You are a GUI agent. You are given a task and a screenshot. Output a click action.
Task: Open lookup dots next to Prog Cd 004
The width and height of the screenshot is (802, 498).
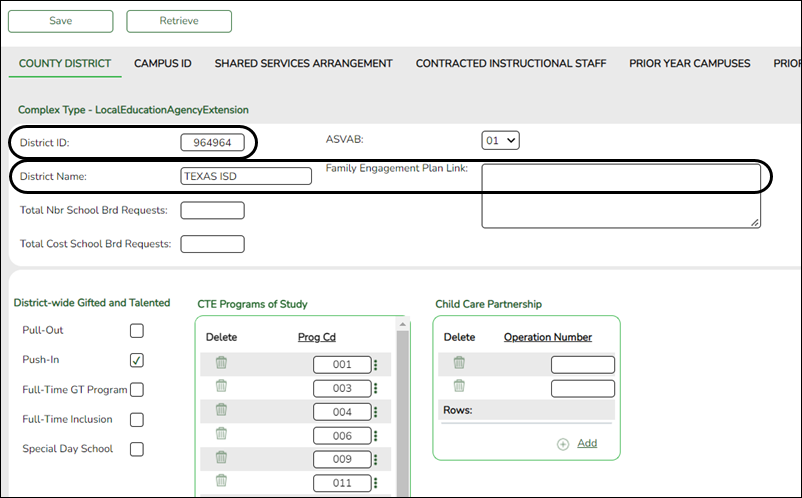point(375,412)
